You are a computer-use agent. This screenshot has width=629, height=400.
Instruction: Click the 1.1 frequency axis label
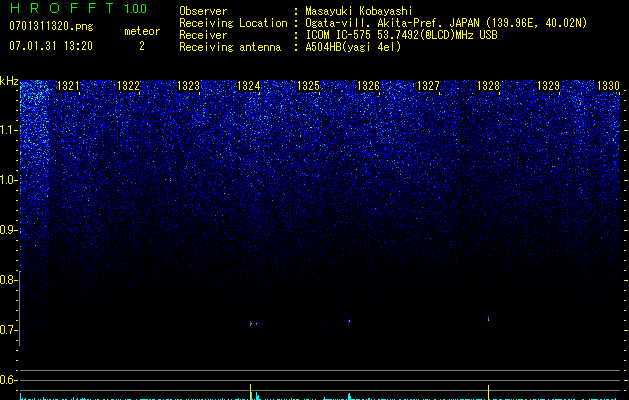point(8,130)
